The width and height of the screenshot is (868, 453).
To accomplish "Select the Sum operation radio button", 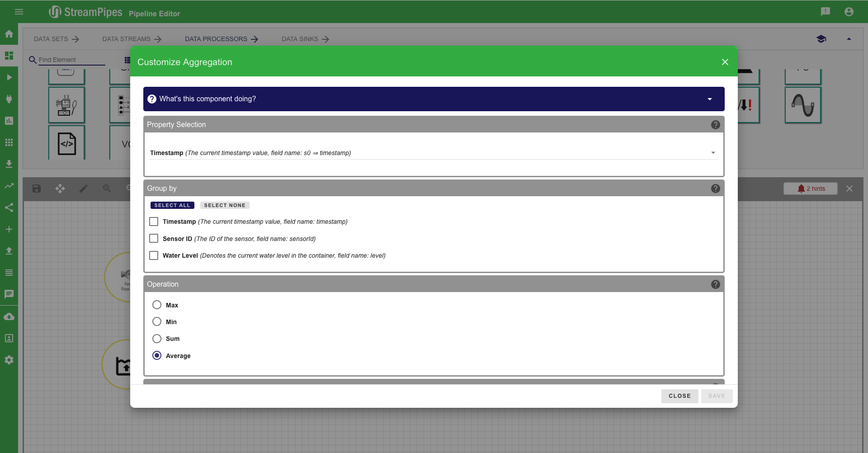I will click(x=157, y=339).
